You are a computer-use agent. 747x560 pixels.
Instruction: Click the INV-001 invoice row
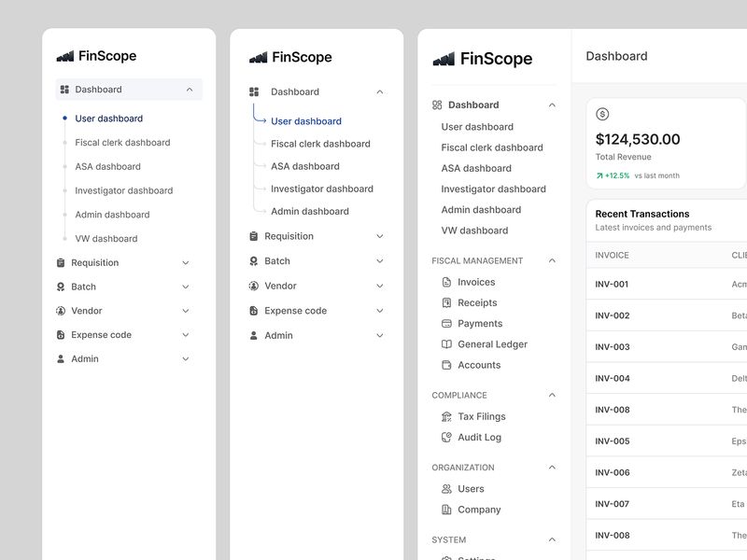(x=666, y=285)
